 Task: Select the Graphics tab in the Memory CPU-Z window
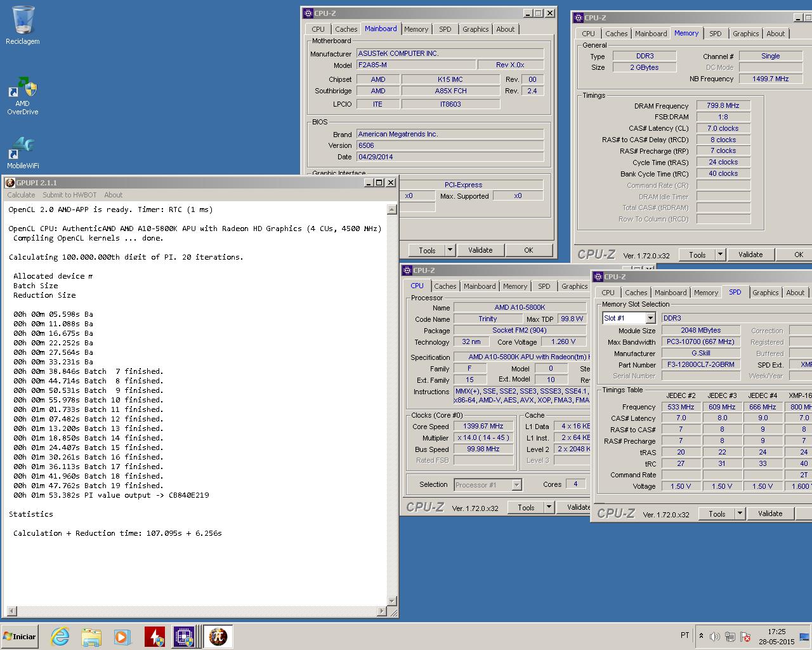point(745,34)
